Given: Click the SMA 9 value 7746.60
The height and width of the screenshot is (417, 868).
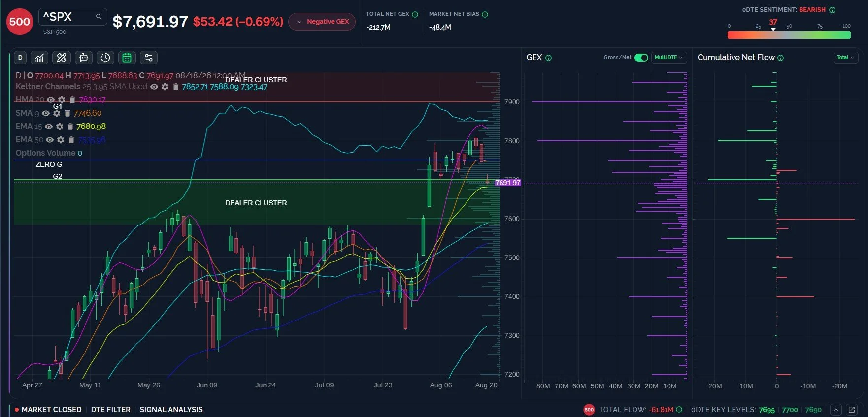Looking at the screenshot, I should [x=88, y=113].
